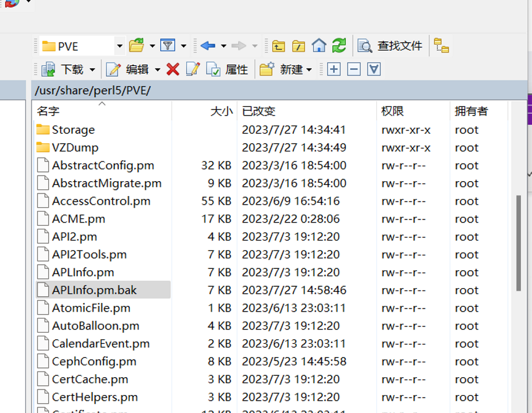
Task: Go back with the blue arrow
Action: (208, 46)
